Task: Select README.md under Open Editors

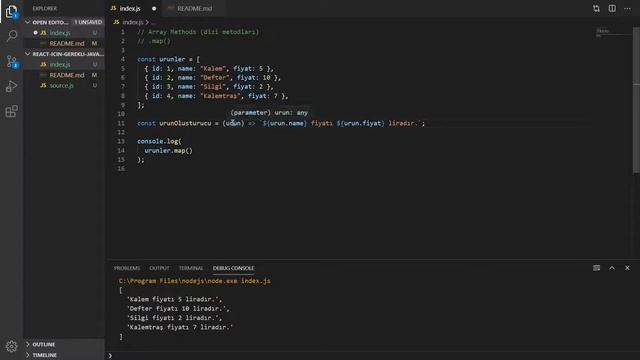Action: pyautogui.click(x=64, y=43)
